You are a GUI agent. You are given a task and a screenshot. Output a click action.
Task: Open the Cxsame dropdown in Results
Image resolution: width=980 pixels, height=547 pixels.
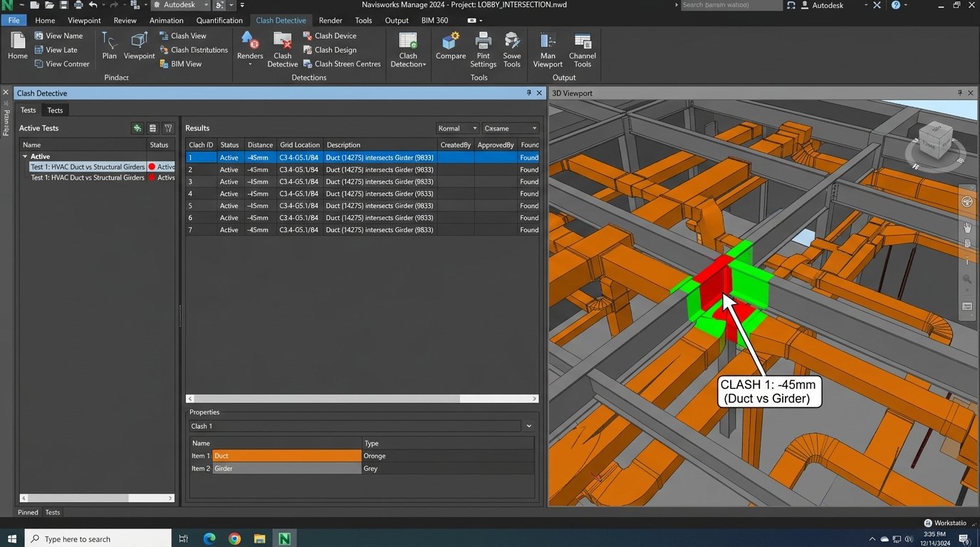click(x=510, y=128)
